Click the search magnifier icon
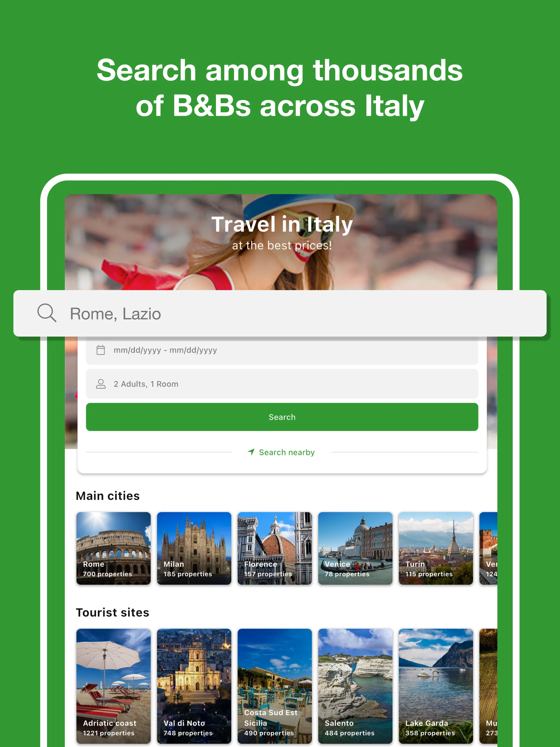The image size is (560, 747). click(x=47, y=312)
